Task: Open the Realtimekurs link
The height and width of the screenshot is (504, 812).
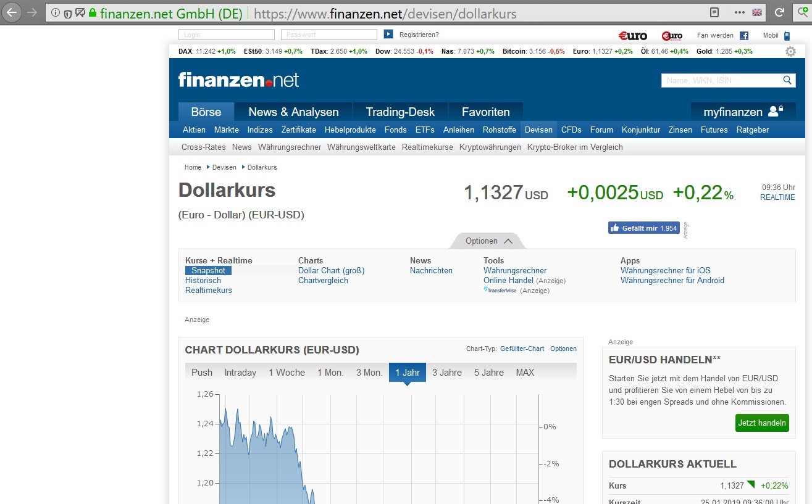Action: click(x=209, y=290)
